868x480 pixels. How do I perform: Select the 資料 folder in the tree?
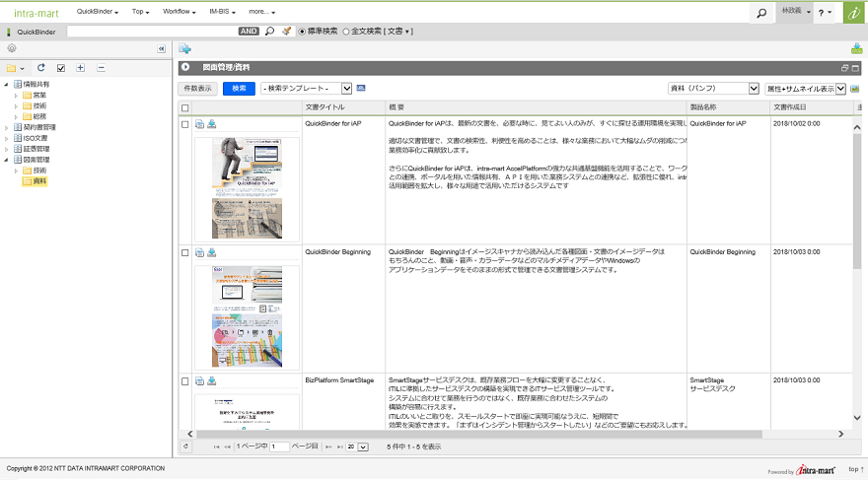(x=39, y=181)
